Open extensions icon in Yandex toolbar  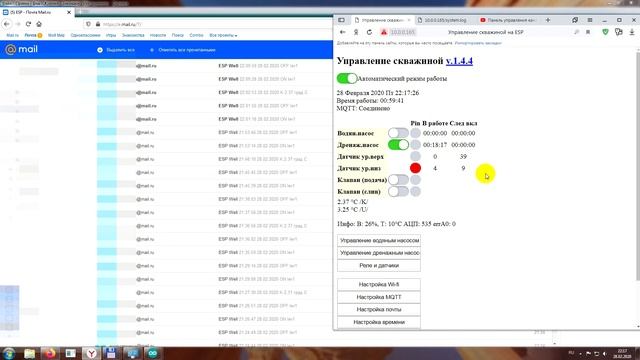click(x=619, y=32)
